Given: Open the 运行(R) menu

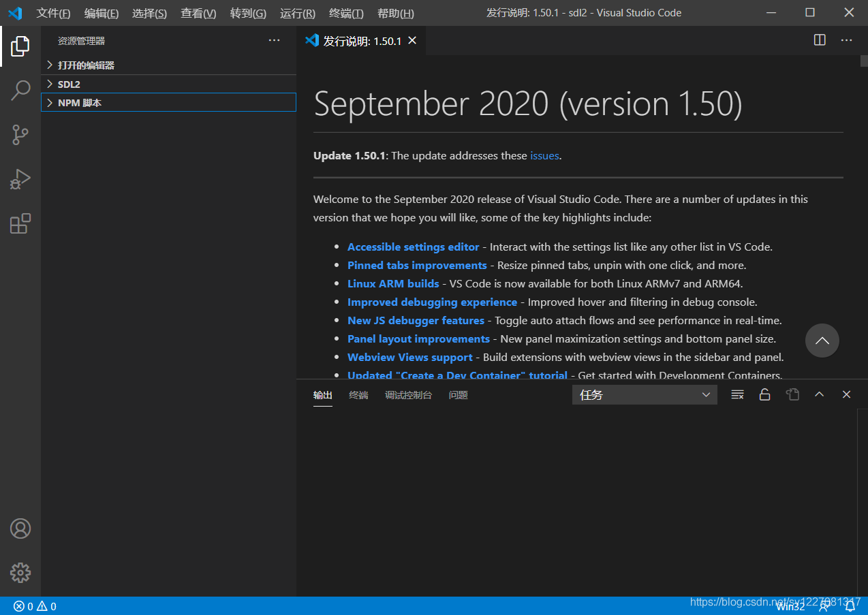Looking at the screenshot, I should pyautogui.click(x=298, y=13).
